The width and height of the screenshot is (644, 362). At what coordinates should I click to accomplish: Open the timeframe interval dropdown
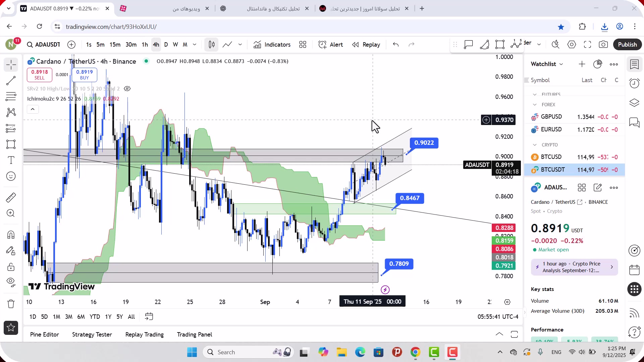click(x=195, y=45)
